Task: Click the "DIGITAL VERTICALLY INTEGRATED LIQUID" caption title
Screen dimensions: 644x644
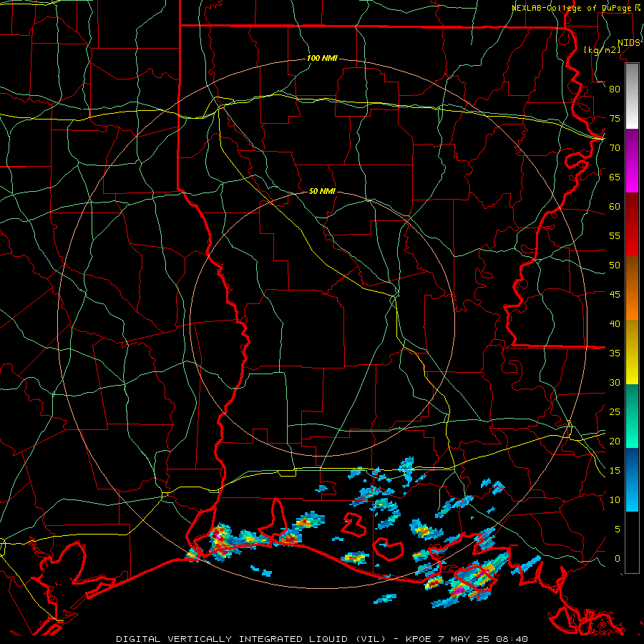Action: 232,639
